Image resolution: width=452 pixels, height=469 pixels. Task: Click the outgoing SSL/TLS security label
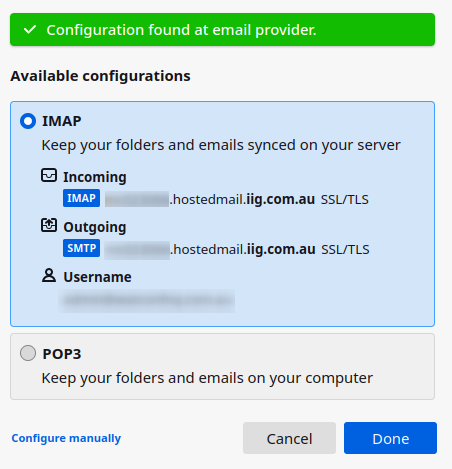coord(345,250)
